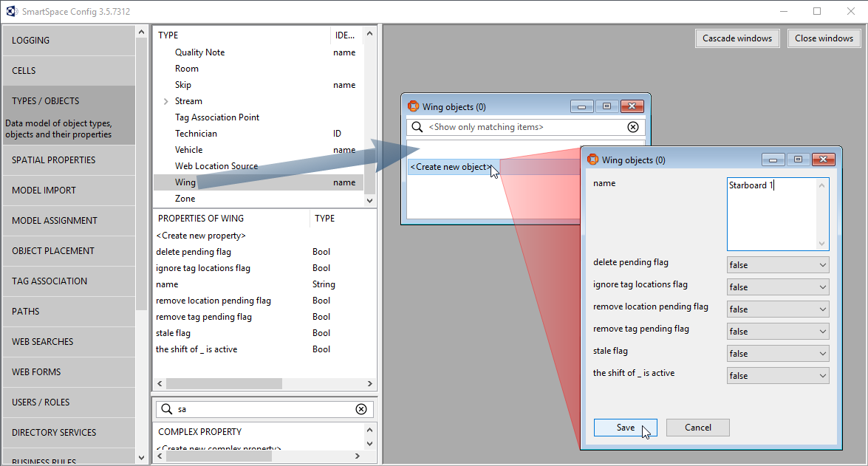Open the DIRECTORY SERVICES section
868x466 pixels.
point(69,432)
